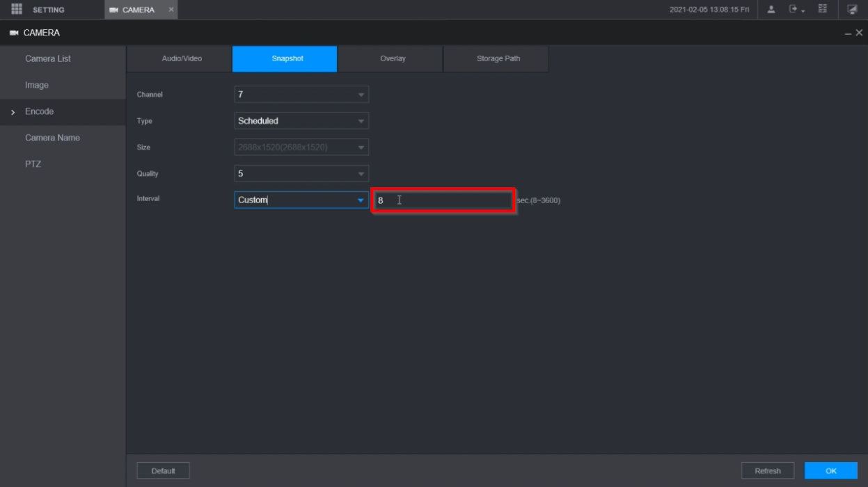The width and height of the screenshot is (868, 487).
Task: Open the logout dropdown icon
Action: (x=796, y=10)
